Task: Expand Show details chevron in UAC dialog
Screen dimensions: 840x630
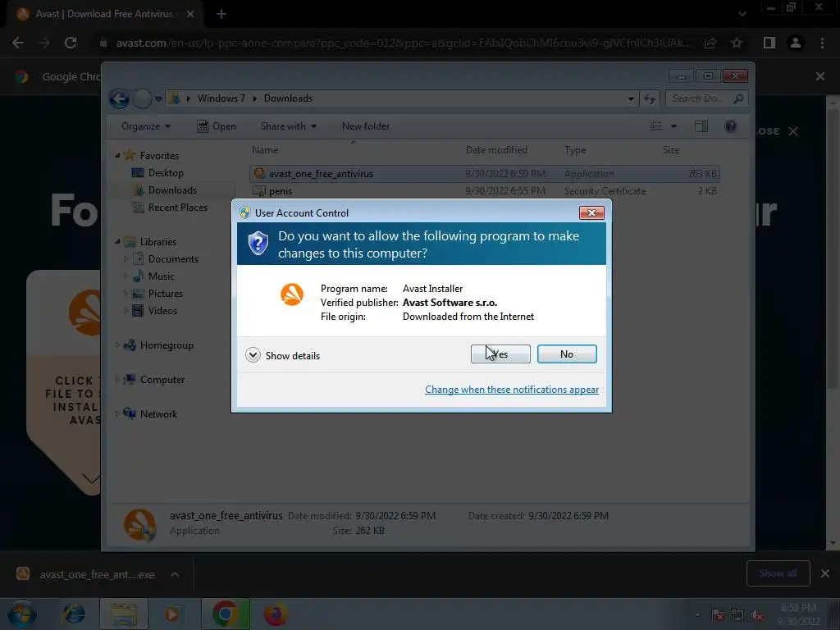Action: [x=253, y=355]
